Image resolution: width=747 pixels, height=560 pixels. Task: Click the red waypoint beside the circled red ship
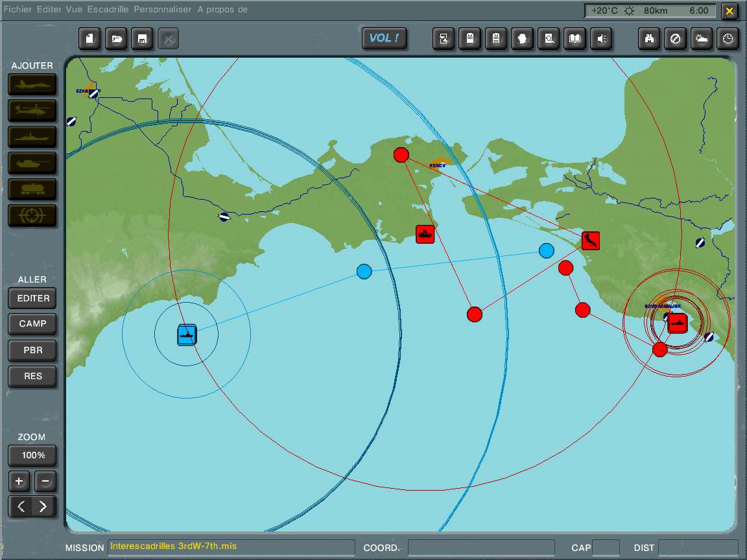(x=659, y=349)
